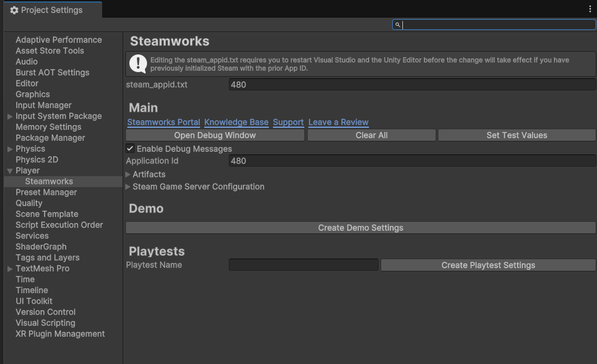Open Script Execution Order settings

pos(59,225)
